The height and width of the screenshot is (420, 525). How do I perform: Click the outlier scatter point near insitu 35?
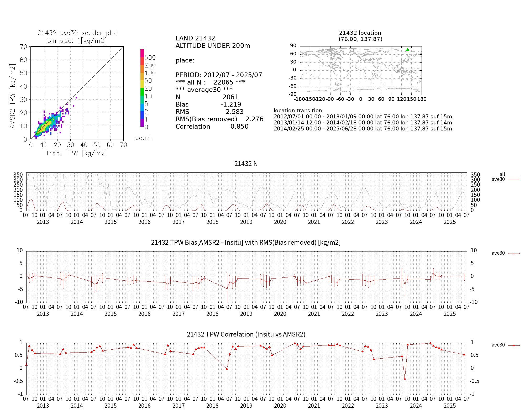point(76,98)
